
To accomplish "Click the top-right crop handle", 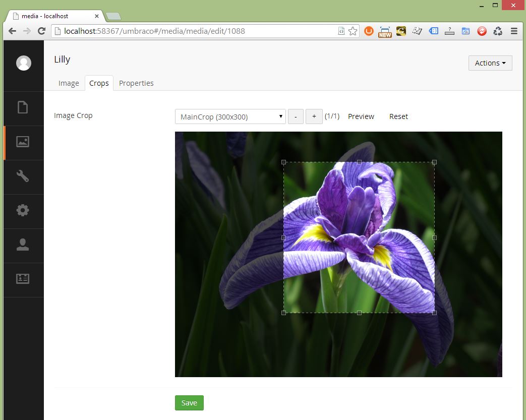I will coord(434,162).
